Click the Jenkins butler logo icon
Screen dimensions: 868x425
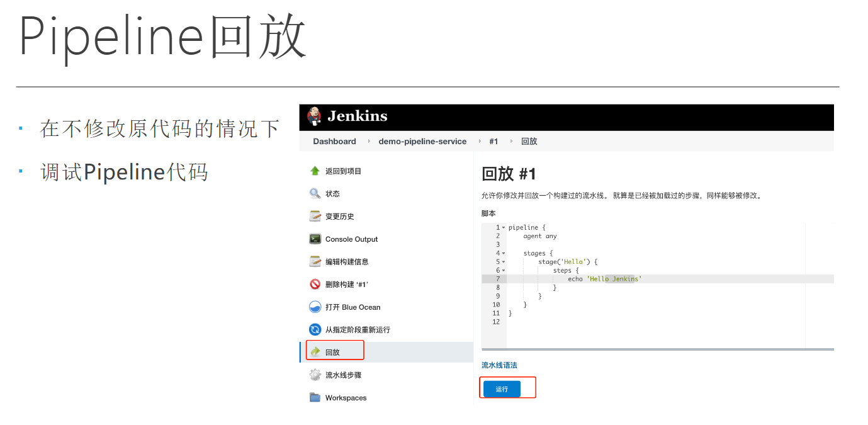coord(313,116)
